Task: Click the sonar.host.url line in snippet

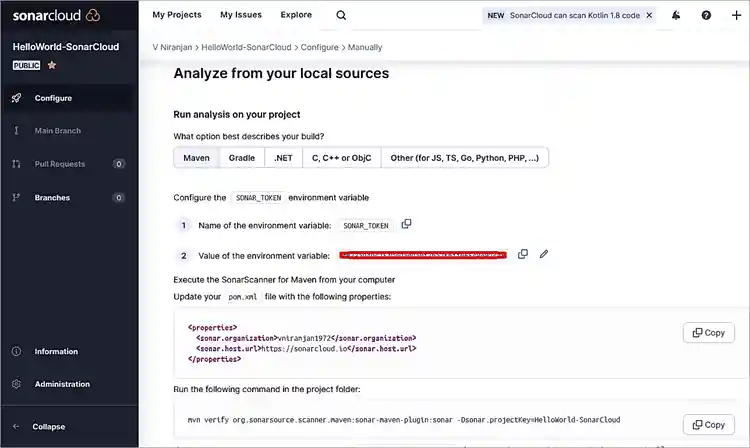Action: click(x=306, y=349)
